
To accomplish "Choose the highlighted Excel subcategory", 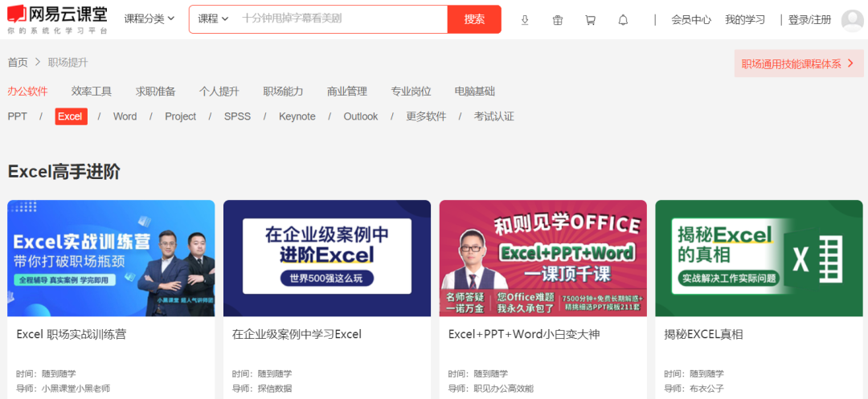I will (x=72, y=116).
